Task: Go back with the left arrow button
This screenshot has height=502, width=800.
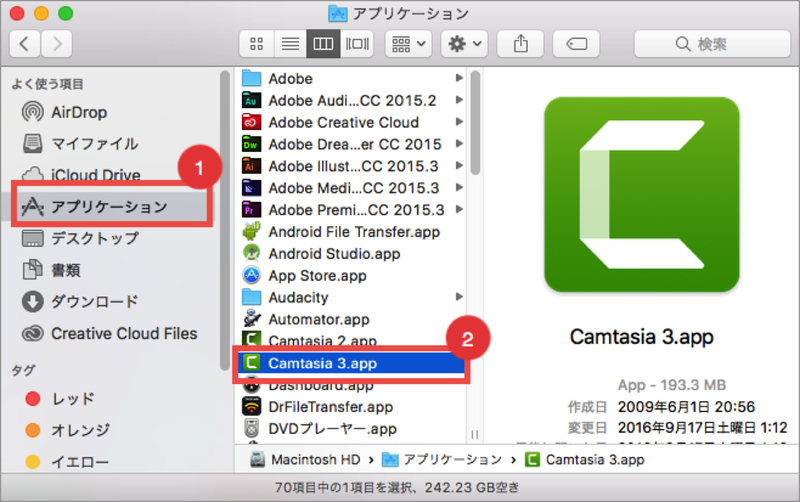Action: [x=24, y=44]
